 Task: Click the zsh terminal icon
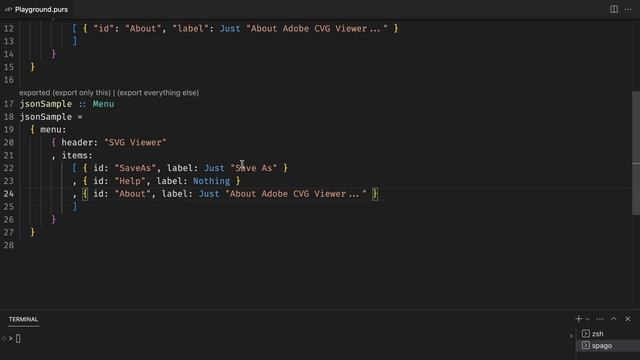pos(586,333)
